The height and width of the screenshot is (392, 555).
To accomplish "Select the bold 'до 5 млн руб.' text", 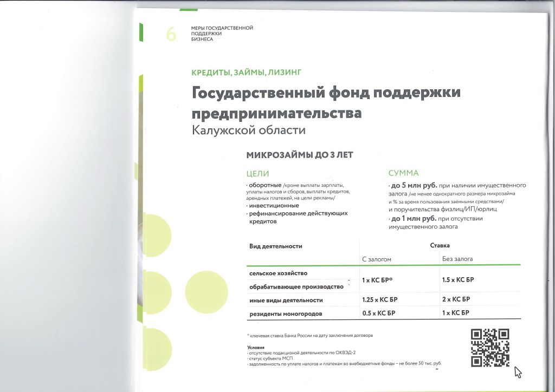I will pos(414,186).
